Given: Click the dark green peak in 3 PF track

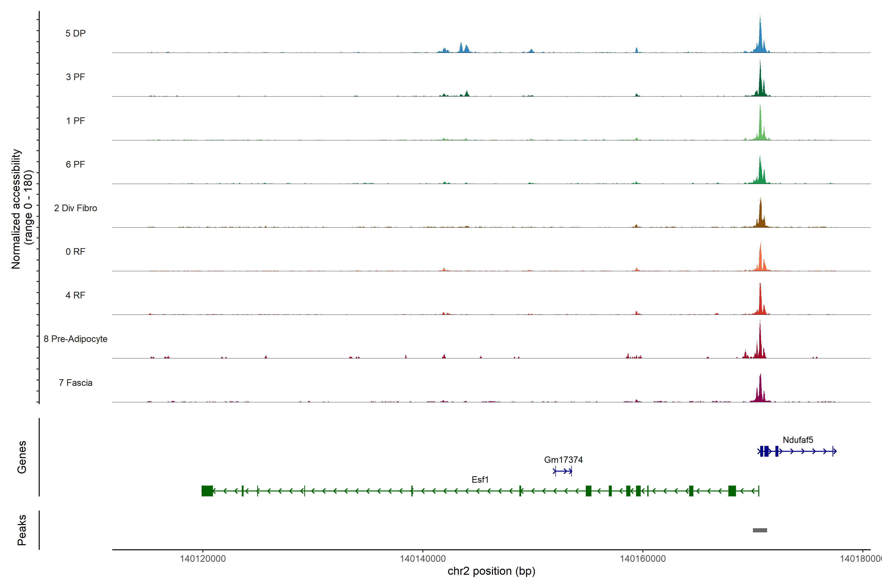Looking at the screenshot, I should (760, 84).
